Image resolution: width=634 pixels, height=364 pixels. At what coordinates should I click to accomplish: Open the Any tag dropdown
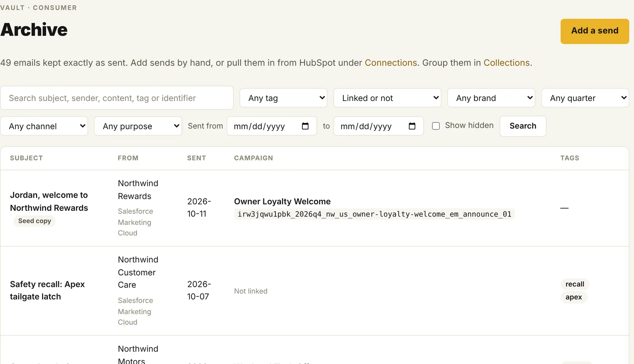point(283,98)
